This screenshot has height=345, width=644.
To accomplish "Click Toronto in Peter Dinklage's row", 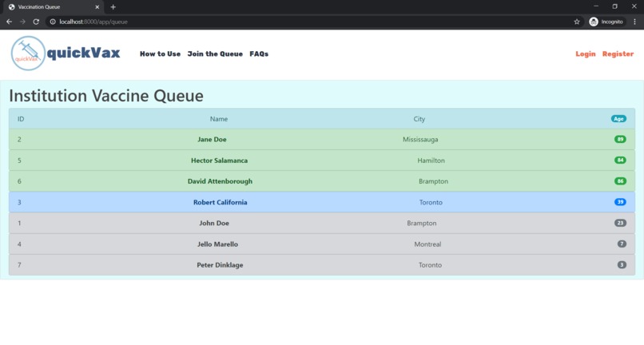I will click(430, 265).
